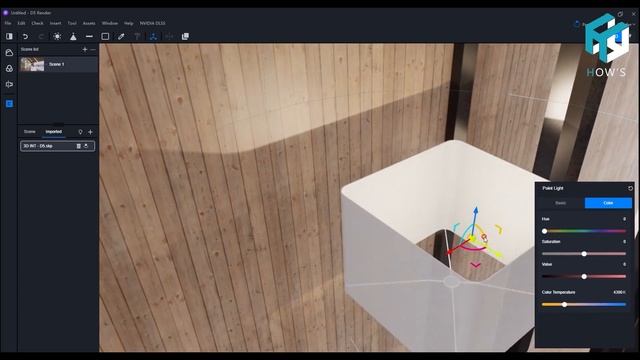Open the Insert menu
640x360 pixels.
pyautogui.click(x=56, y=23)
